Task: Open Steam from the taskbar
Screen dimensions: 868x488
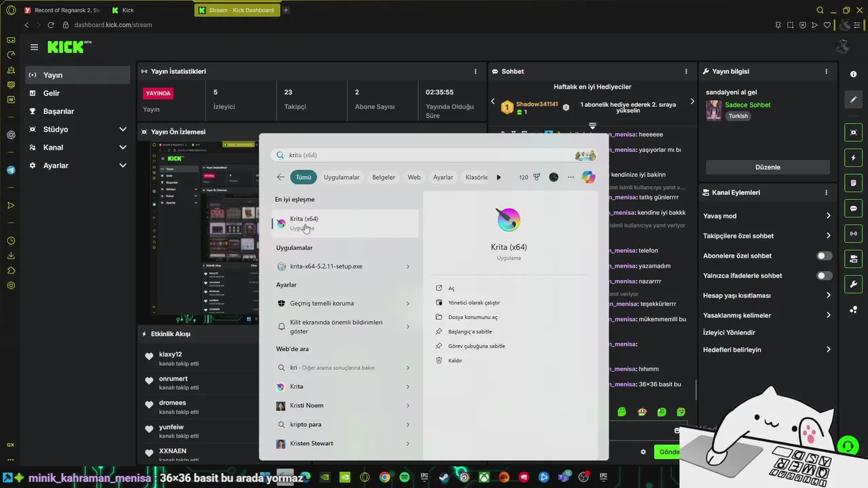Action: point(444,477)
